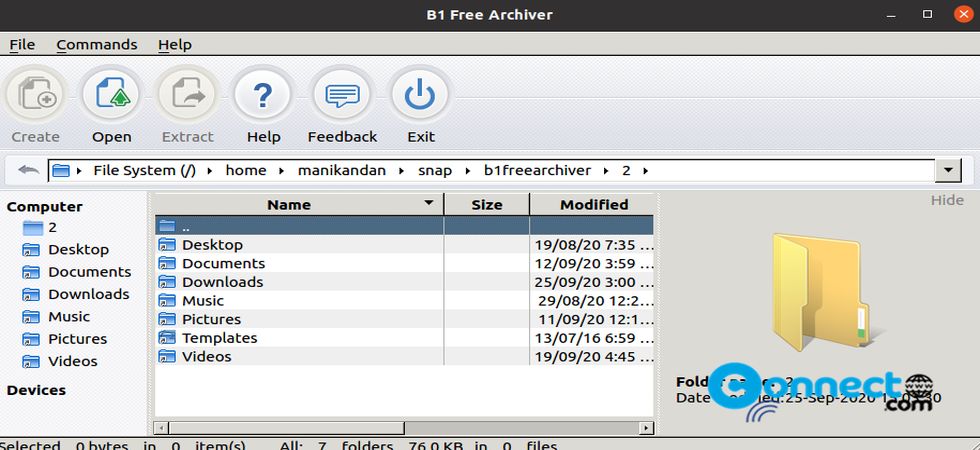Click File System (/) in the path bar
The image size is (980, 450).
(144, 171)
